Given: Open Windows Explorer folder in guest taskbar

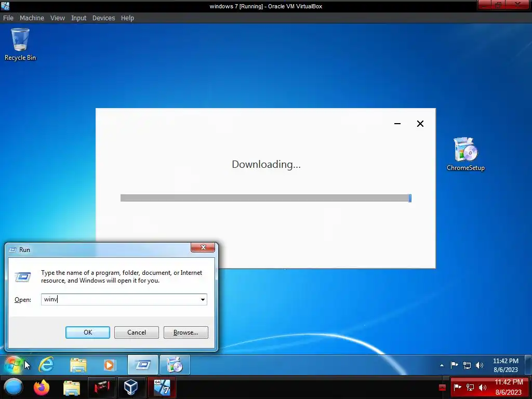Looking at the screenshot, I should pyautogui.click(x=78, y=365).
